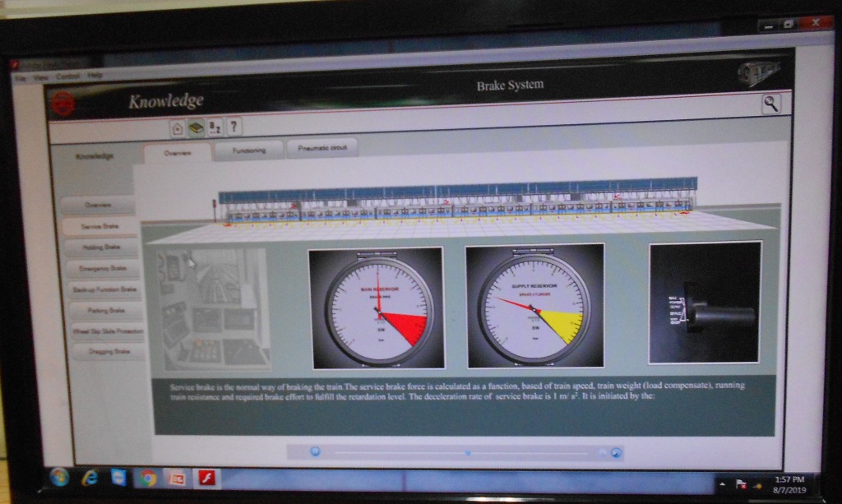Open Google Chrome from the taskbar
The image size is (842, 504).
(148, 478)
